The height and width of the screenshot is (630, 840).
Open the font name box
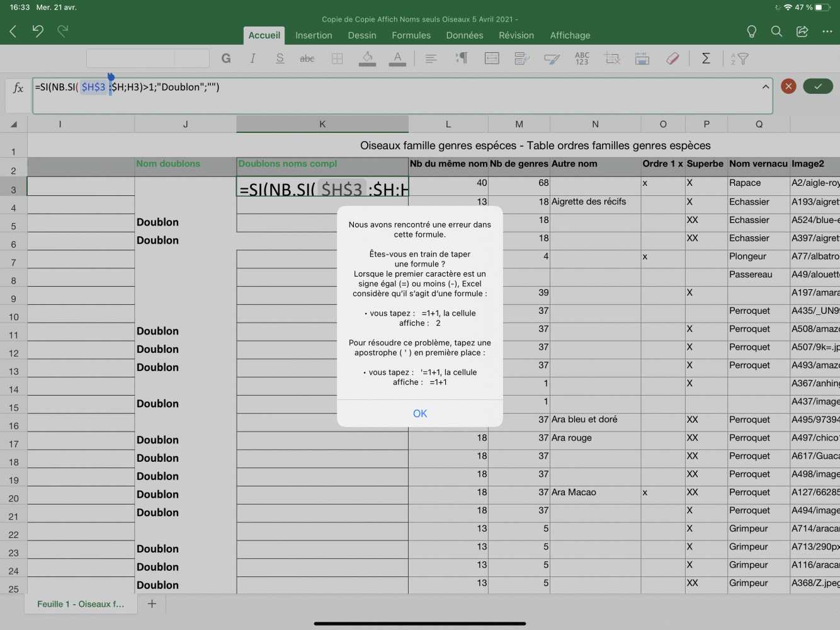tap(130, 59)
